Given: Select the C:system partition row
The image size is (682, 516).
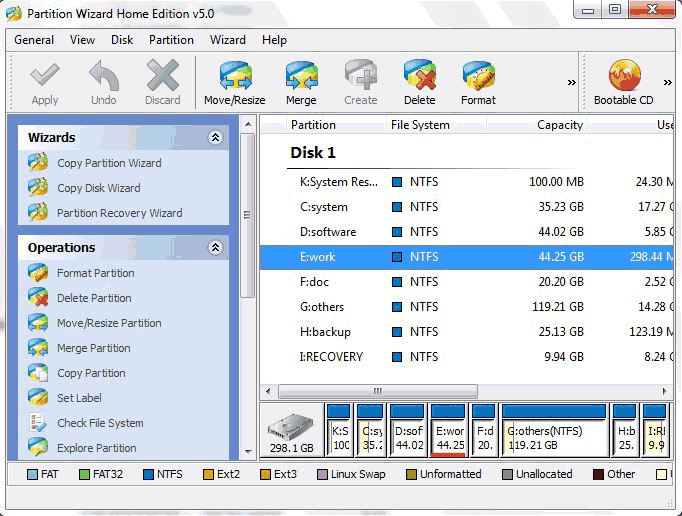Looking at the screenshot, I should pyautogui.click(x=466, y=207).
